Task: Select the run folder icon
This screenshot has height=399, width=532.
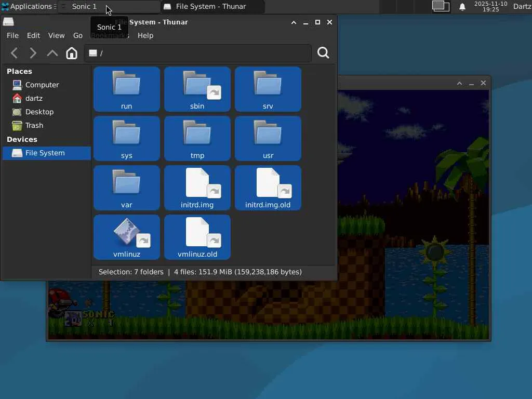Action: (x=127, y=84)
